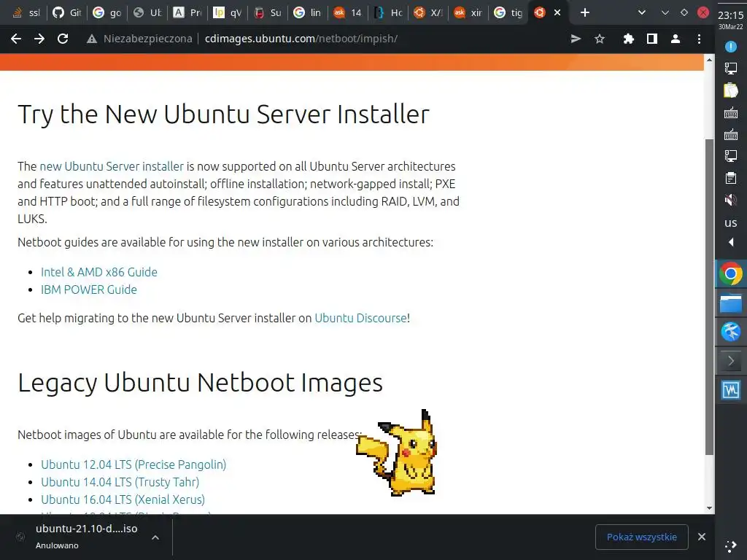Reload the current page
Viewport: 747px width, 560px height.
click(63, 39)
